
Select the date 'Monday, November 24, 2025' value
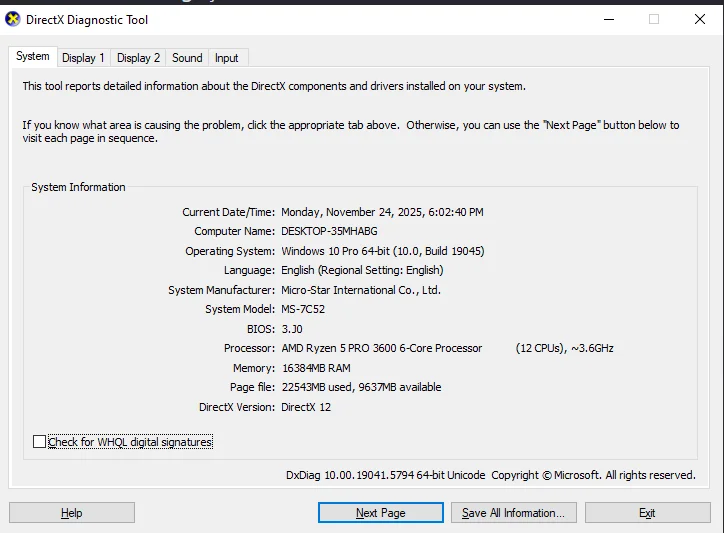(x=353, y=212)
